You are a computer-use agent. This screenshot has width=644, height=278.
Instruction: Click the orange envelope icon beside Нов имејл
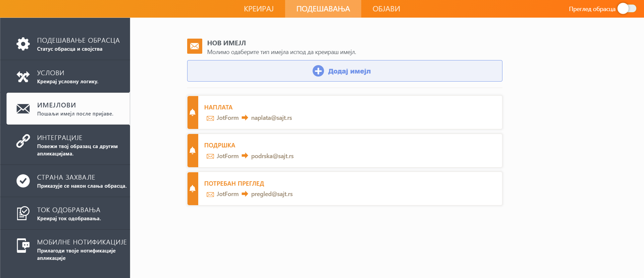pyautogui.click(x=195, y=46)
